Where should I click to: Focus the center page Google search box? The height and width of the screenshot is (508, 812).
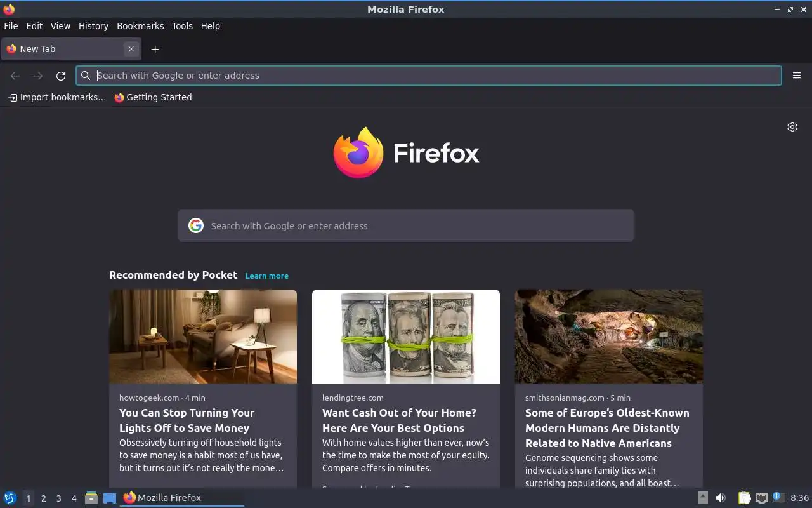[x=406, y=225]
